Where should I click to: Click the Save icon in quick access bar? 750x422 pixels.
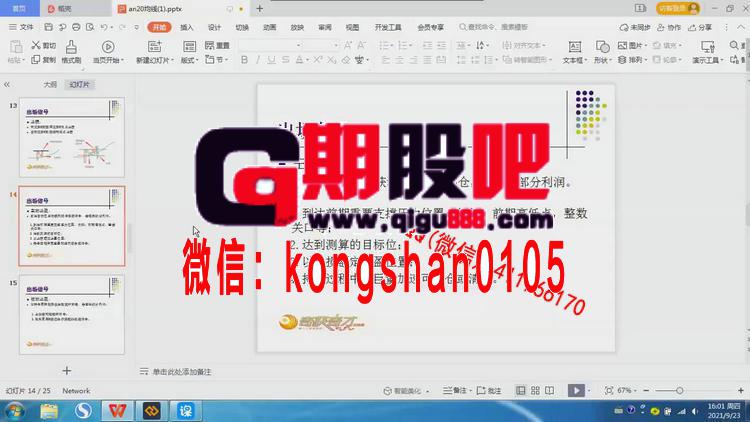[48, 27]
